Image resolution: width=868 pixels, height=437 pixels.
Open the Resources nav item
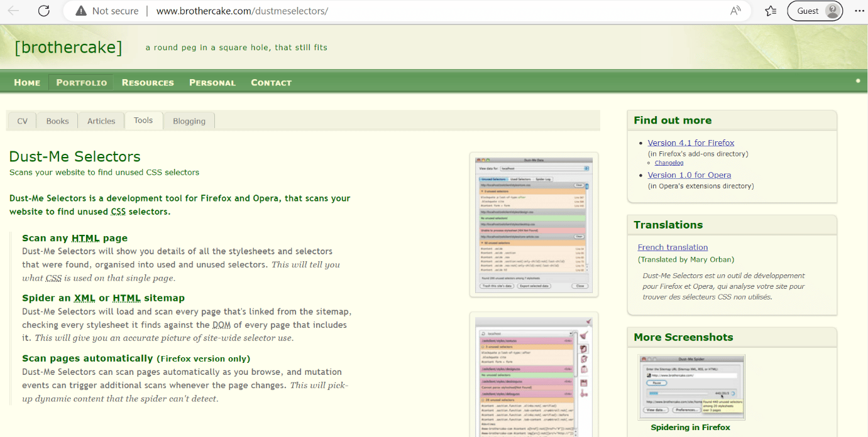[x=148, y=82]
